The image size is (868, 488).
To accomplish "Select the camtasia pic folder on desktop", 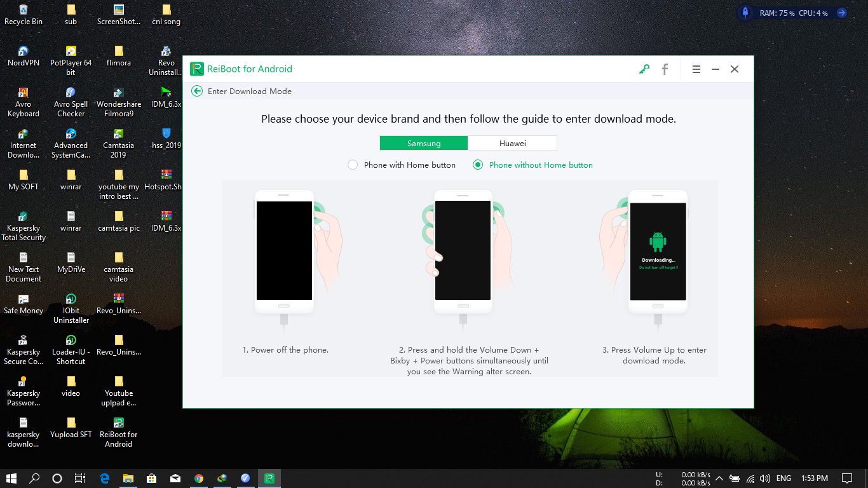I will click(x=119, y=221).
